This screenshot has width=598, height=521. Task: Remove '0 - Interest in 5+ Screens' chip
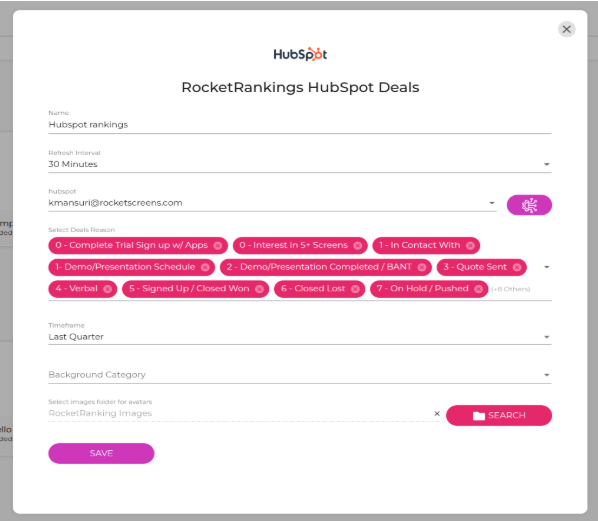click(357, 246)
